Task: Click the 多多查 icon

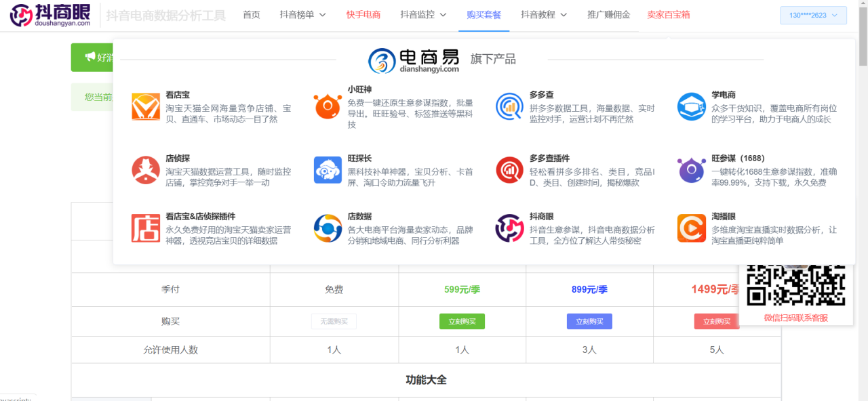Action: pyautogui.click(x=509, y=106)
